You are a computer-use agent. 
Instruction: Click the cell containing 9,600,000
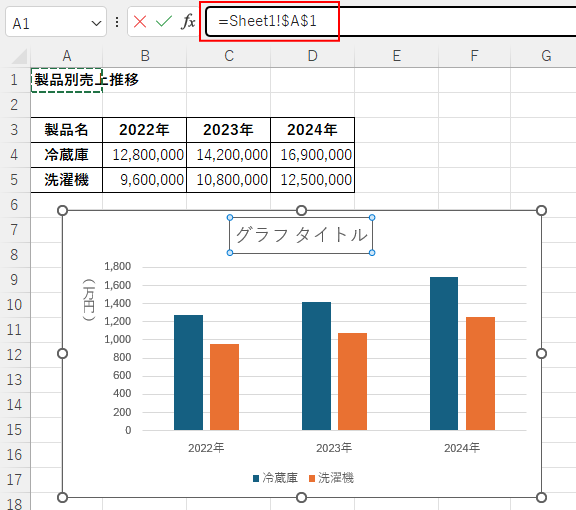pos(145,180)
